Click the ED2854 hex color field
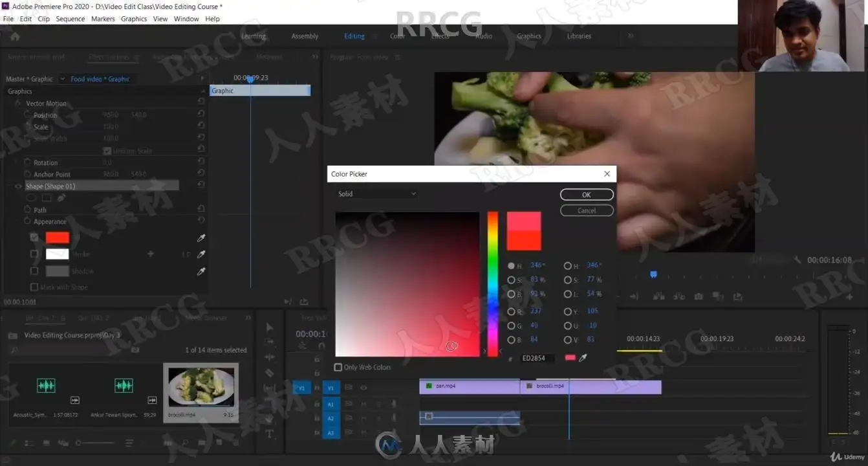The image size is (868, 466). tap(537, 358)
